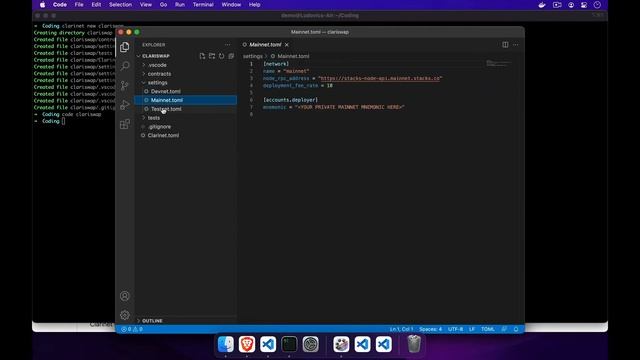Open editor more actions menu
This screenshot has width=640, height=360.
(516, 44)
